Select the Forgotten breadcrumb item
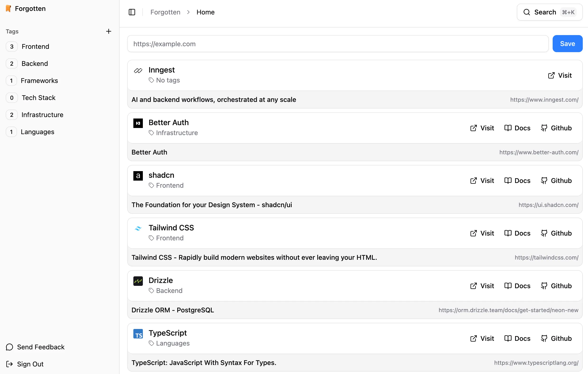This screenshot has height=374, width=588. (165, 12)
